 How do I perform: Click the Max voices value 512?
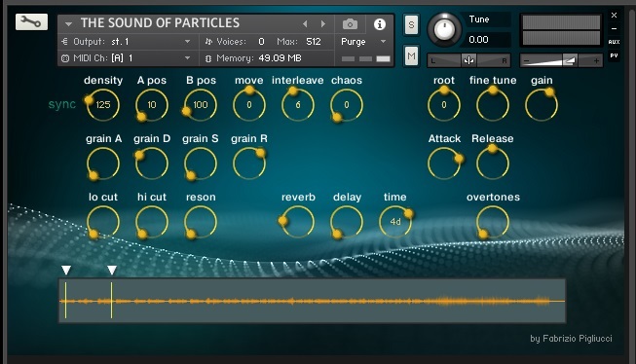pyautogui.click(x=314, y=42)
